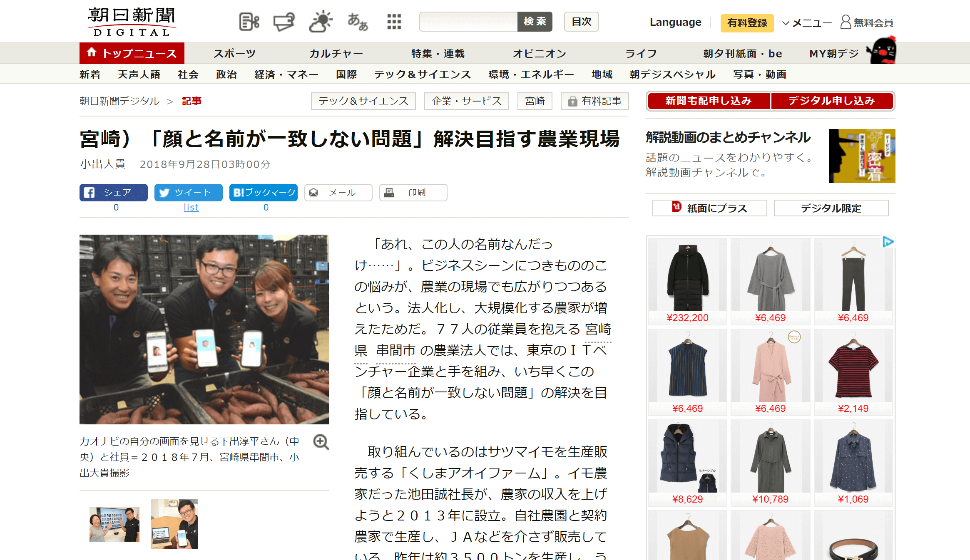Open the オピニオン tab
Image resolution: width=970 pixels, height=560 pixels.
pos(540,53)
